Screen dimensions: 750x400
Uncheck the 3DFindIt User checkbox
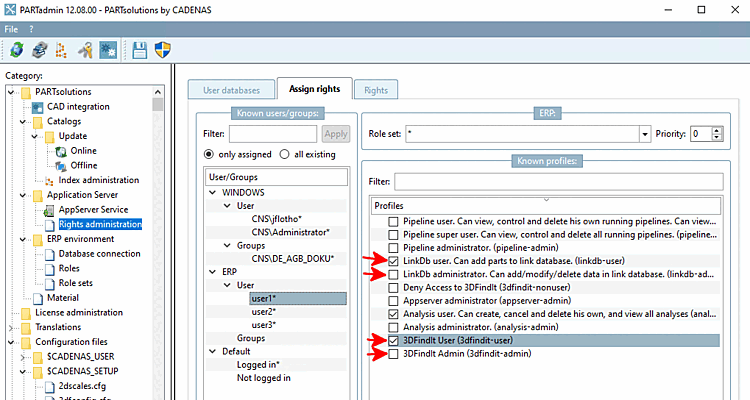pyautogui.click(x=393, y=341)
